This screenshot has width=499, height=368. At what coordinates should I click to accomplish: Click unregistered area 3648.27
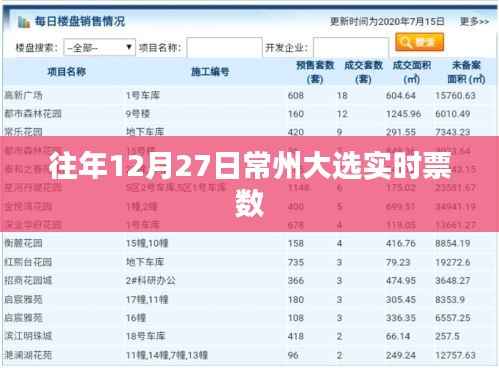(453, 281)
